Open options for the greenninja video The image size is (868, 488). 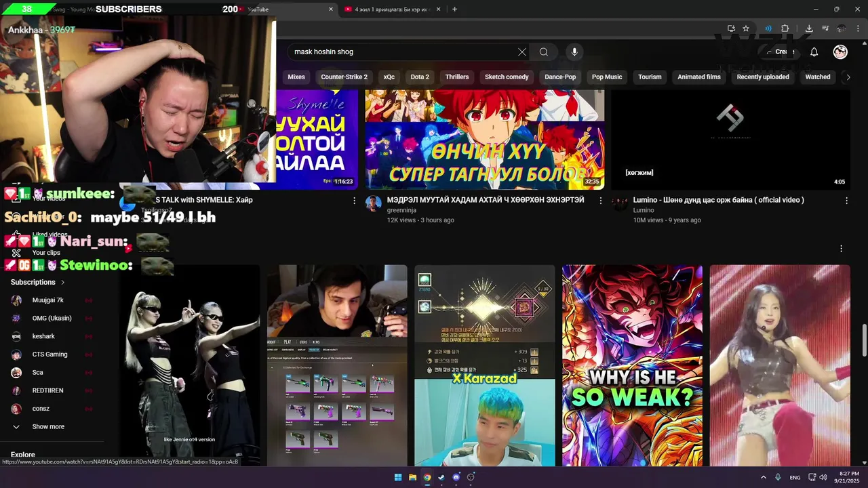click(600, 201)
